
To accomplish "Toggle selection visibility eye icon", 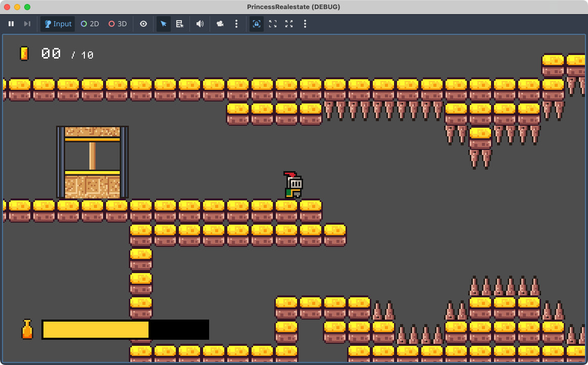I will pos(143,24).
